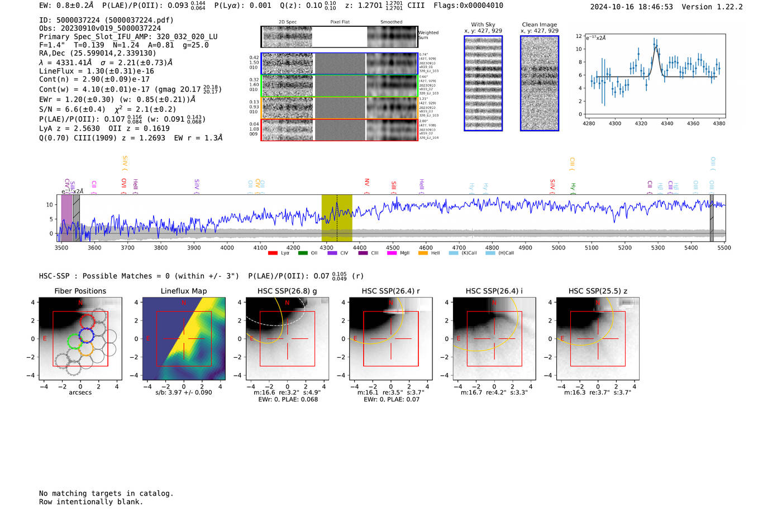Click the green OII legend swatch
This screenshot has width=782, height=532.
tap(303, 253)
